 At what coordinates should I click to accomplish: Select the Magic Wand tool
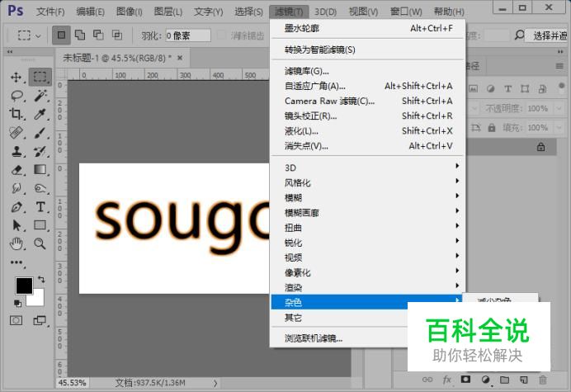point(40,96)
